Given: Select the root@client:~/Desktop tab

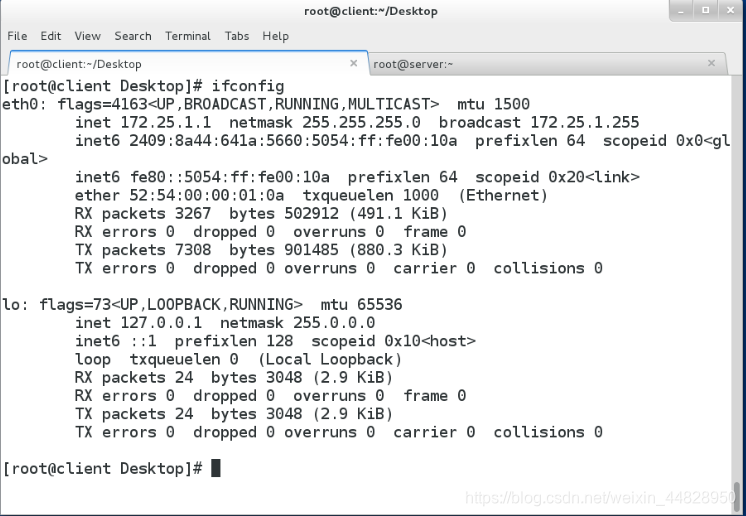Looking at the screenshot, I should tap(188, 64).
